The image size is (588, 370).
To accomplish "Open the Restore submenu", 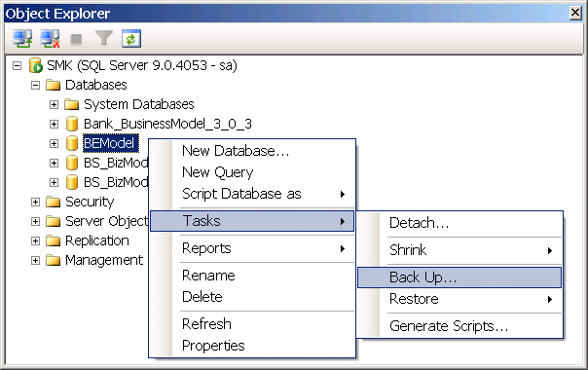I will [x=459, y=299].
